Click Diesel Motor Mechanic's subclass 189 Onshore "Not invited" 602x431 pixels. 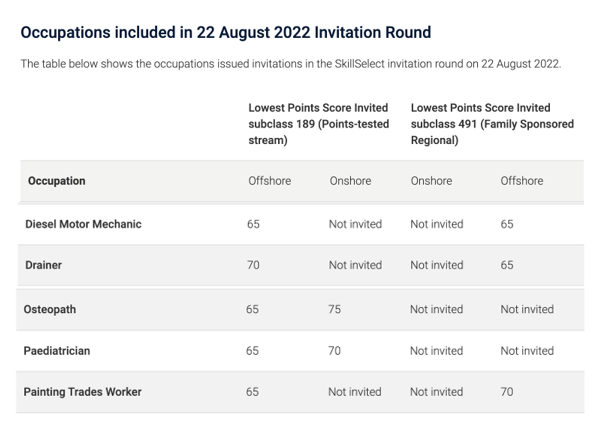click(x=355, y=224)
